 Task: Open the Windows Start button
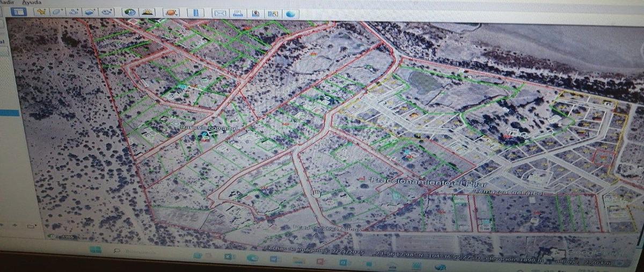click(x=96, y=250)
